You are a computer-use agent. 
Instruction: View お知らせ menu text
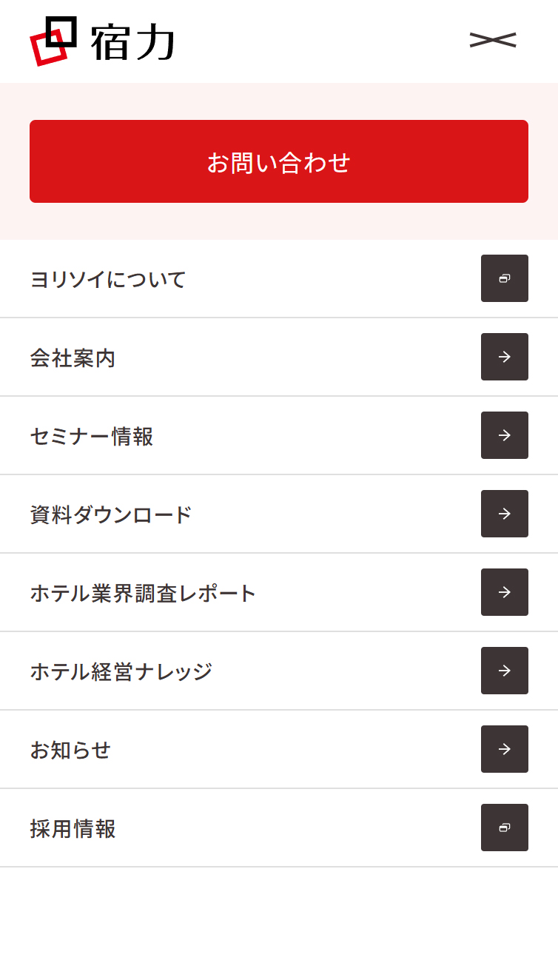click(70, 751)
